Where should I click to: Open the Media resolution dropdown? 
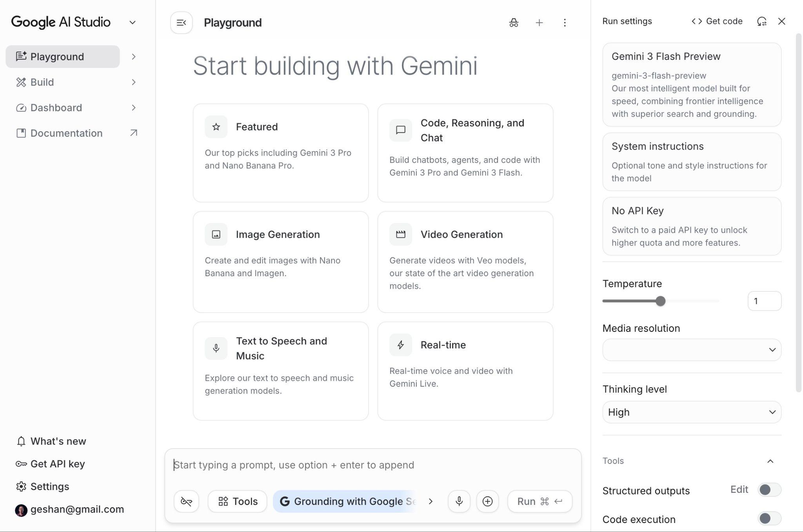click(692, 350)
